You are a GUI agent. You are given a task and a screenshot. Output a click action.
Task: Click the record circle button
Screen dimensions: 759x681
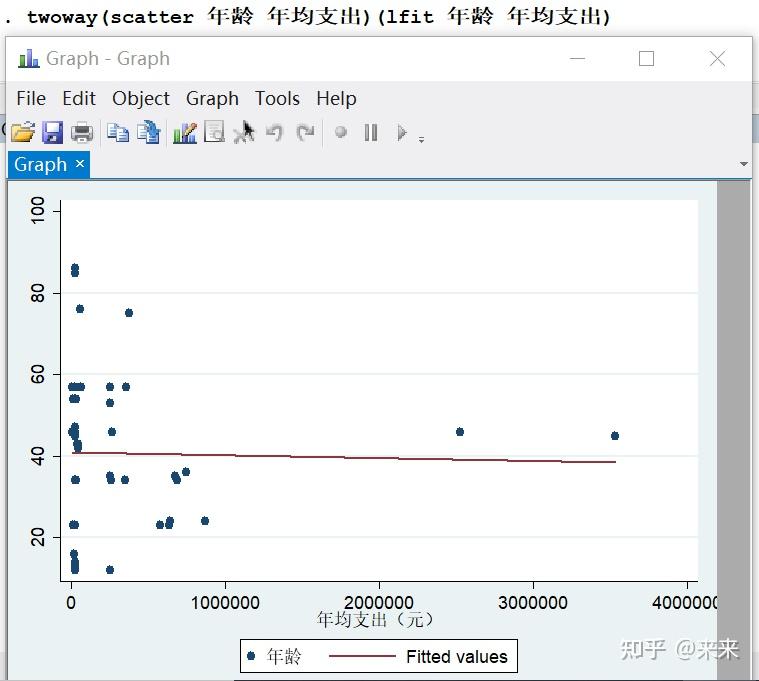[341, 132]
